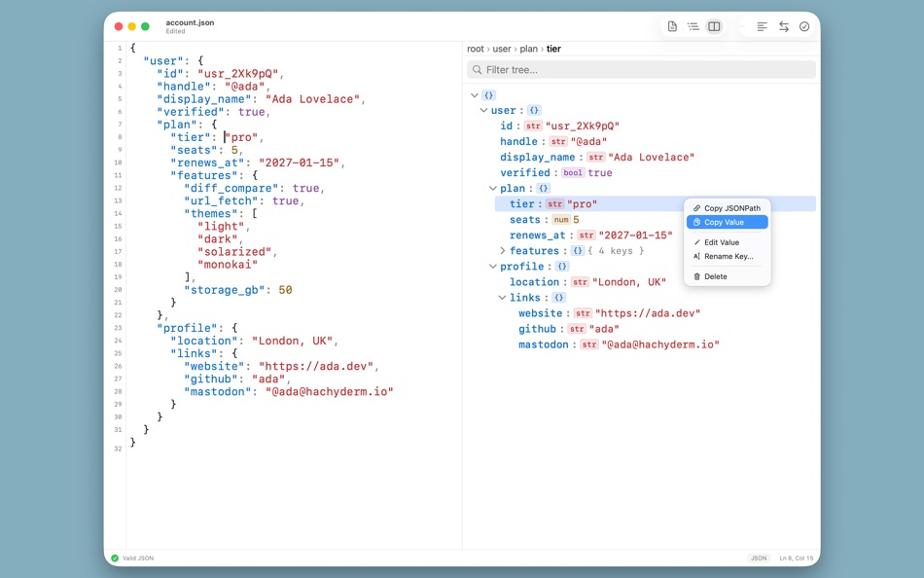Click the JSON language badge in status bar

pyautogui.click(x=759, y=558)
